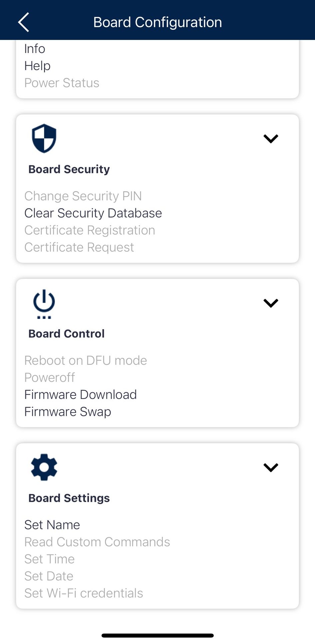The width and height of the screenshot is (315, 644).
Task: Tap the Change Security PIN entry
Action: pos(83,196)
